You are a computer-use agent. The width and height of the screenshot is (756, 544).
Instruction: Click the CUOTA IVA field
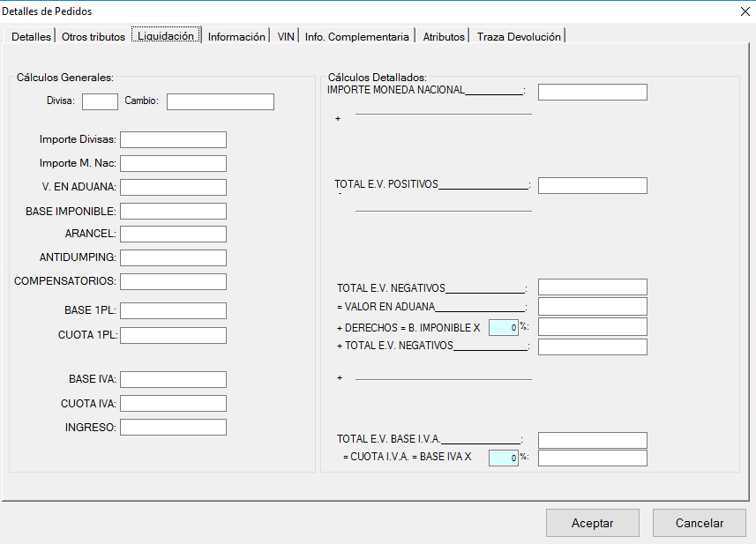(x=173, y=403)
